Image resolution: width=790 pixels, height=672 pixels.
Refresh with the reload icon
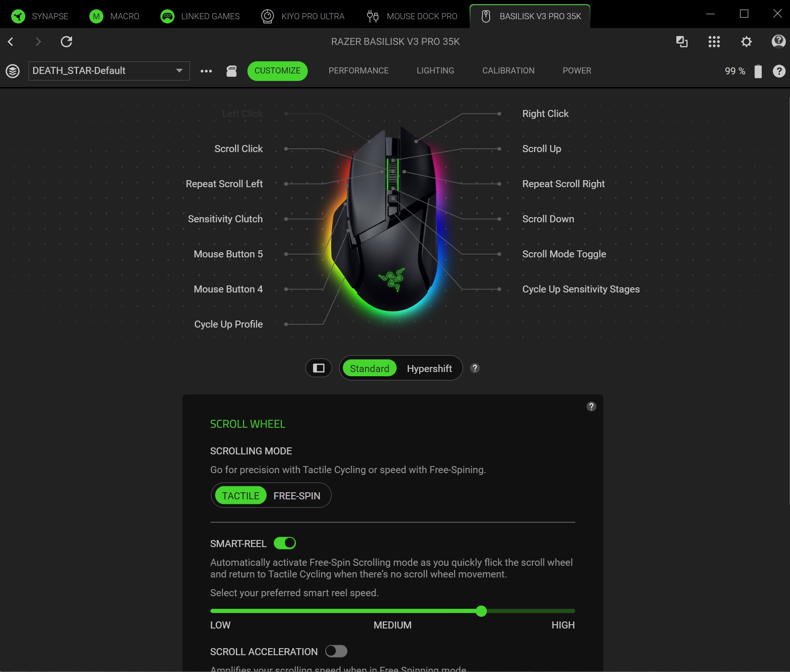pyautogui.click(x=66, y=42)
